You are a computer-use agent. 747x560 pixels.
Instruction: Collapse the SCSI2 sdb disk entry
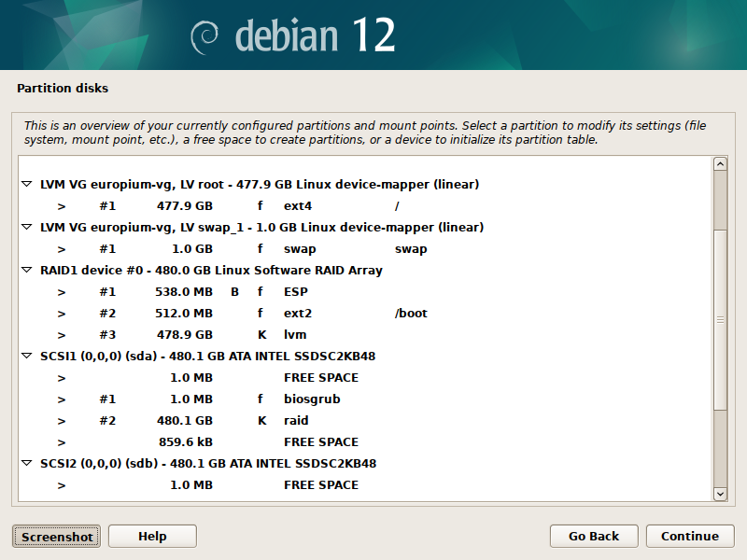[x=27, y=464]
